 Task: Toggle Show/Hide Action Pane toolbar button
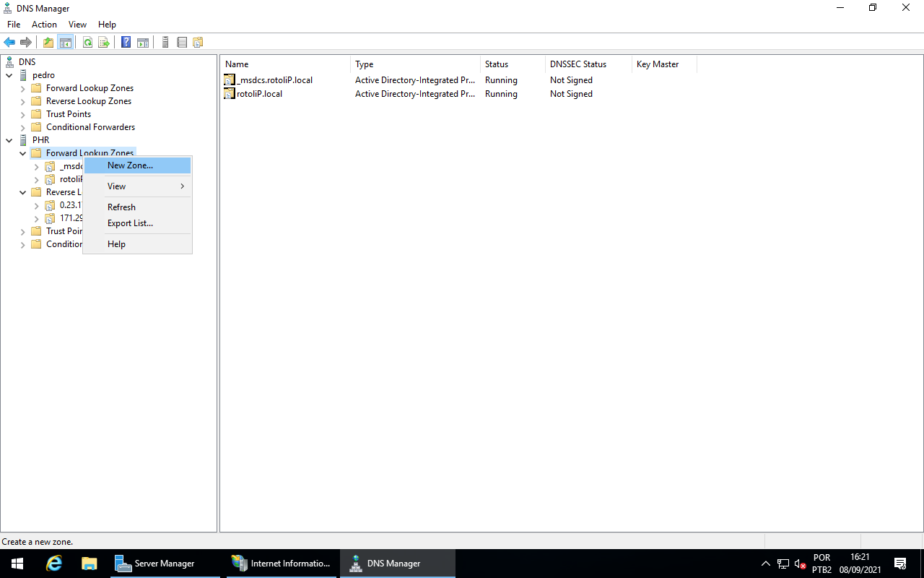[x=143, y=43]
